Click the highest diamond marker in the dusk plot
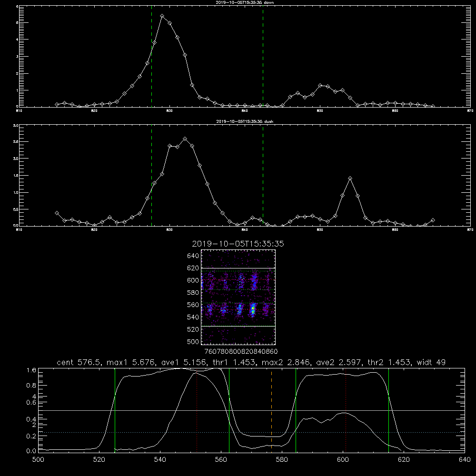Viewport: 476px width, 476px height. (x=185, y=139)
